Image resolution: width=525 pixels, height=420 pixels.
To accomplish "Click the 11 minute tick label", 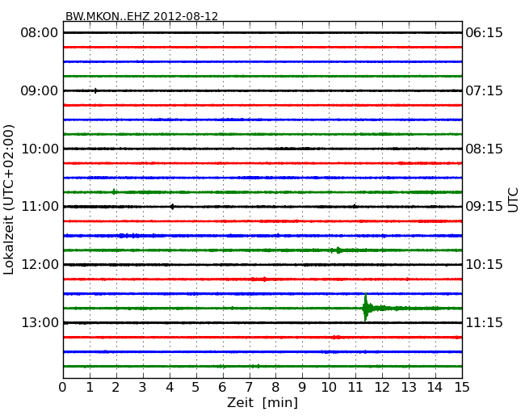I will pyautogui.click(x=355, y=388).
